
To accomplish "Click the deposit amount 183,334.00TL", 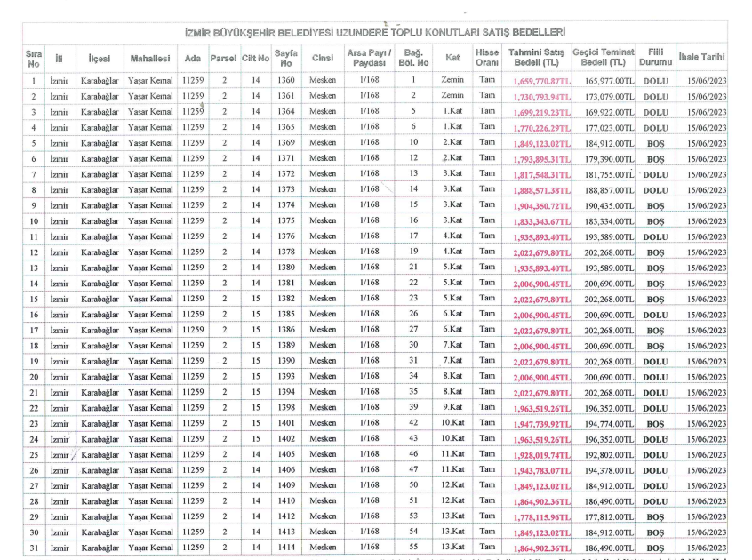I will [x=609, y=221].
